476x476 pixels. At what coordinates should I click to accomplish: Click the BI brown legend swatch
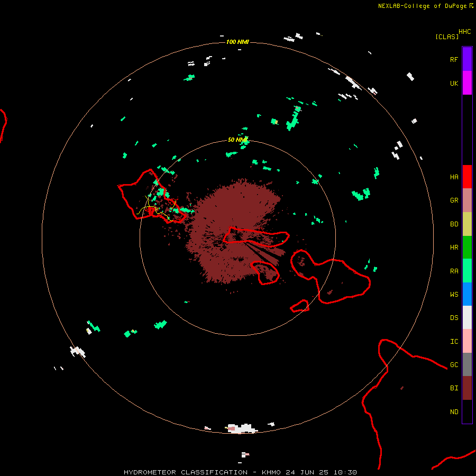[x=467, y=388]
